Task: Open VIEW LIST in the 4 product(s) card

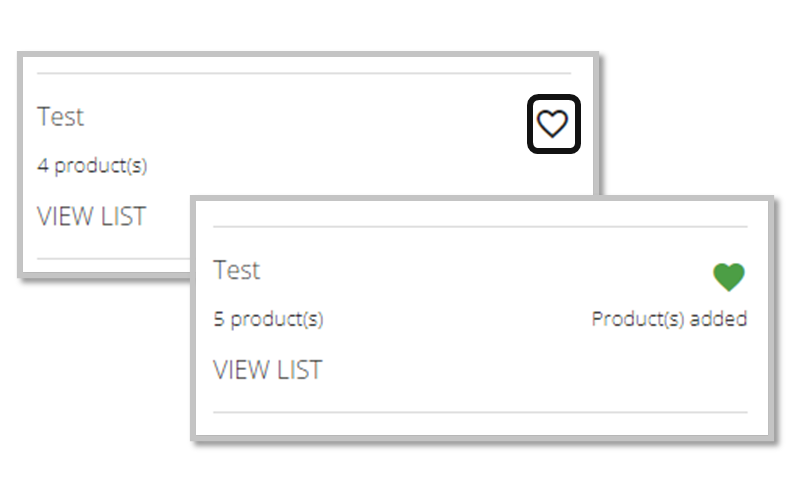Action: coord(91,216)
